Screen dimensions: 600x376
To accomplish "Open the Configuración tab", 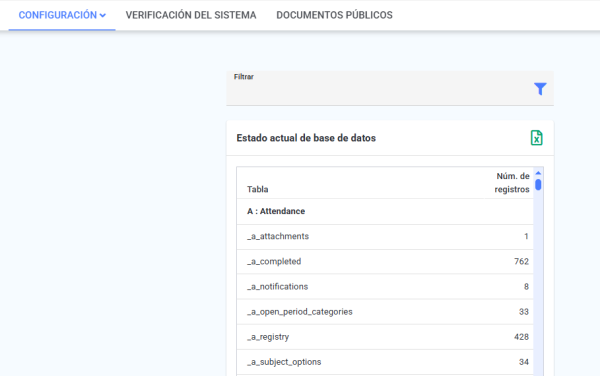I will click(62, 15).
